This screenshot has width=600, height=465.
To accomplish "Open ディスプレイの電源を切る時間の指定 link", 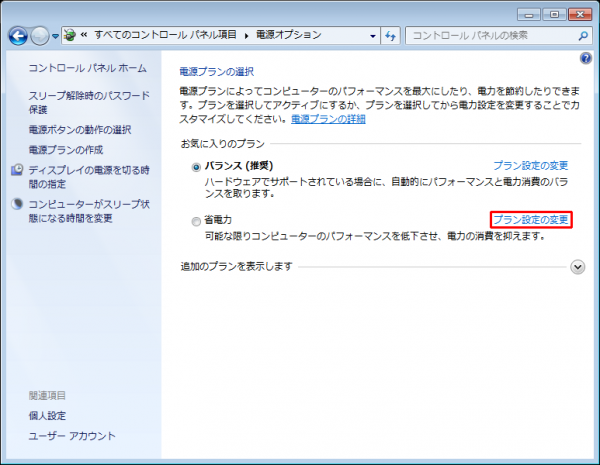I will [89, 177].
